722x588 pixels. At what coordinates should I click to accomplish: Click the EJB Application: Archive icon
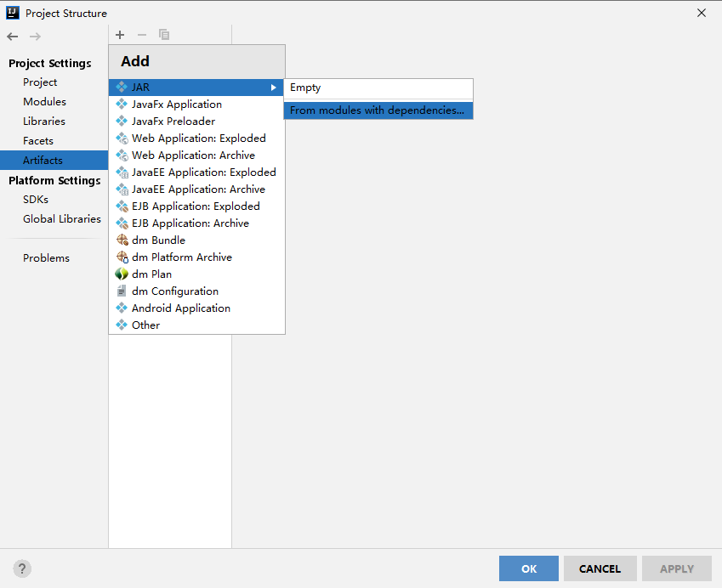122,223
